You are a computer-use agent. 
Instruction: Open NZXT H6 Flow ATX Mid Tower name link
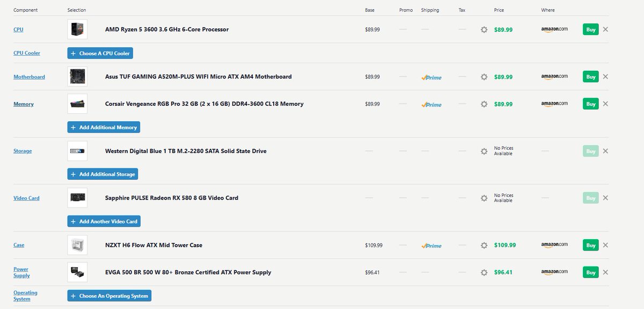click(x=153, y=245)
